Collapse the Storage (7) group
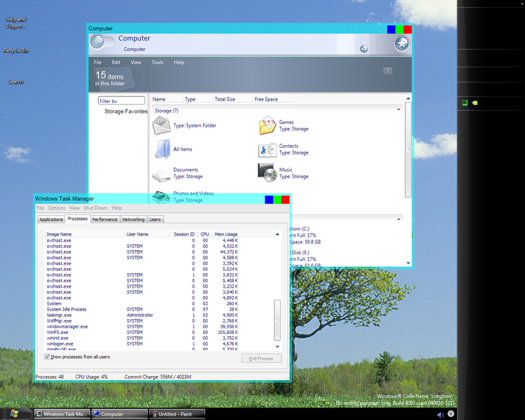The image size is (525, 420). (399, 109)
